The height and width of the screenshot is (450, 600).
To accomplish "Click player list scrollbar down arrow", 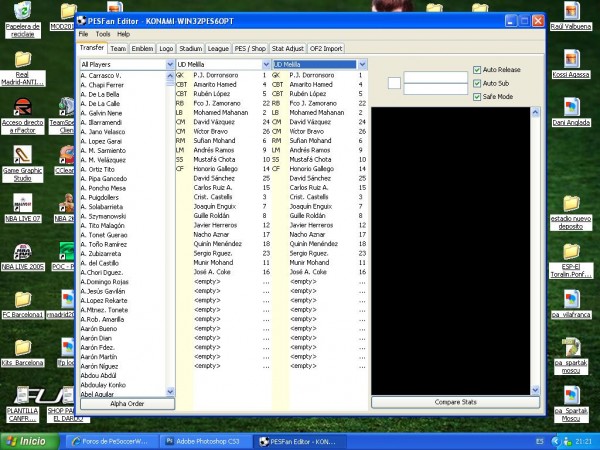I will [x=170, y=391].
